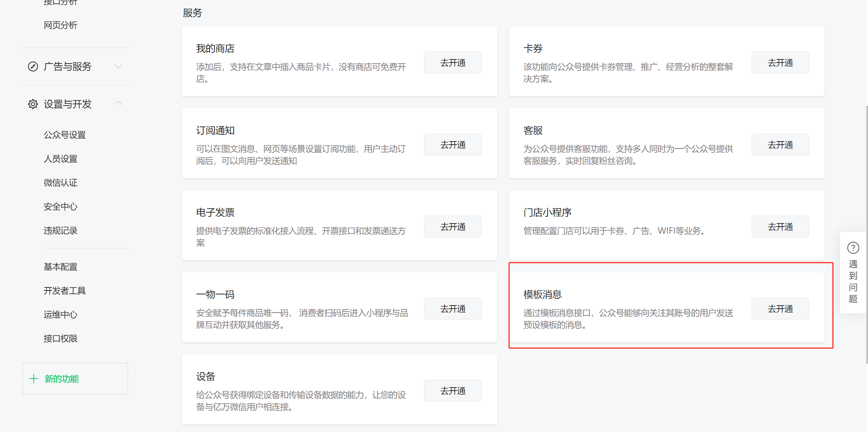Screen dimensions: 868x432
Task: Click 去开通 for 模板消息
Action: click(x=780, y=309)
